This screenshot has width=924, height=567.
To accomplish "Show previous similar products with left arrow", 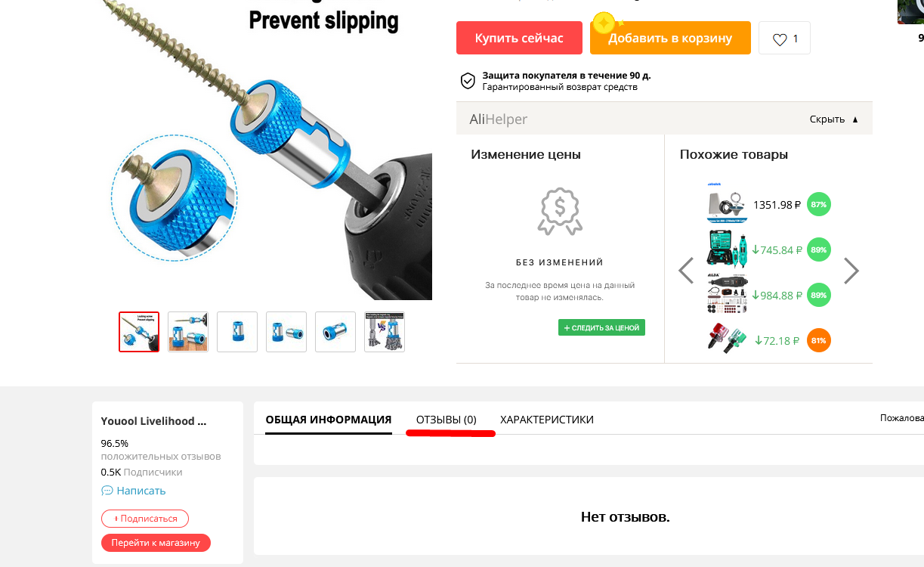I will (686, 271).
